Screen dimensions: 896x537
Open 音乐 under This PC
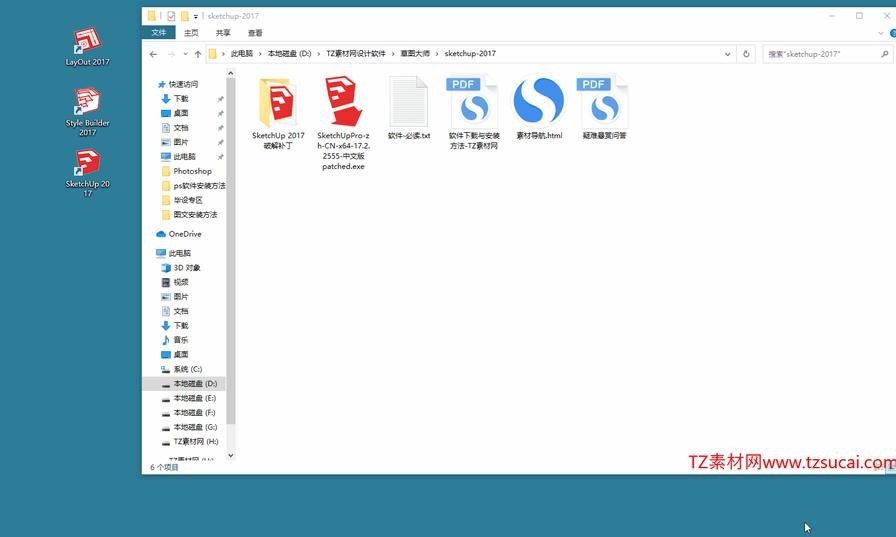point(181,340)
